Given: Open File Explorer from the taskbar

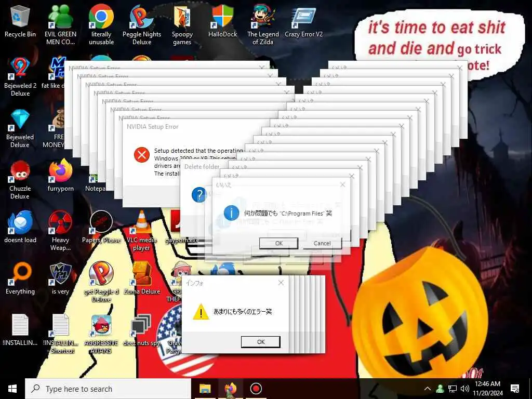Looking at the screenshot, I should click(205, 389).
